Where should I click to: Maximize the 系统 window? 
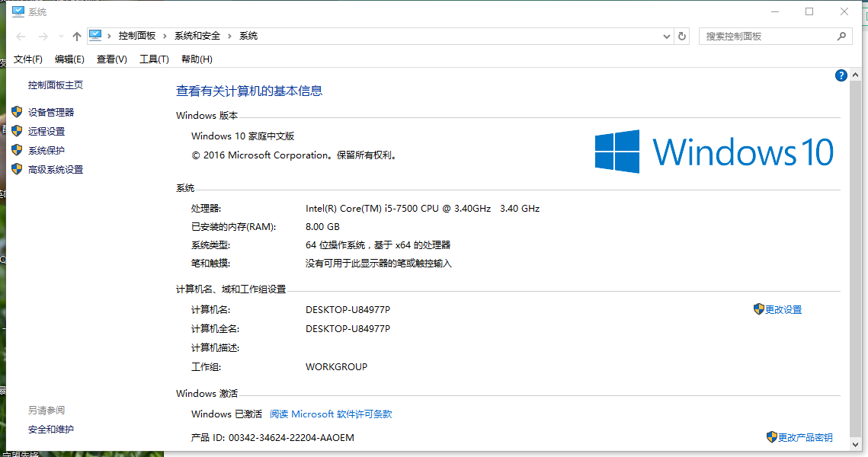(x=809, y=11)
